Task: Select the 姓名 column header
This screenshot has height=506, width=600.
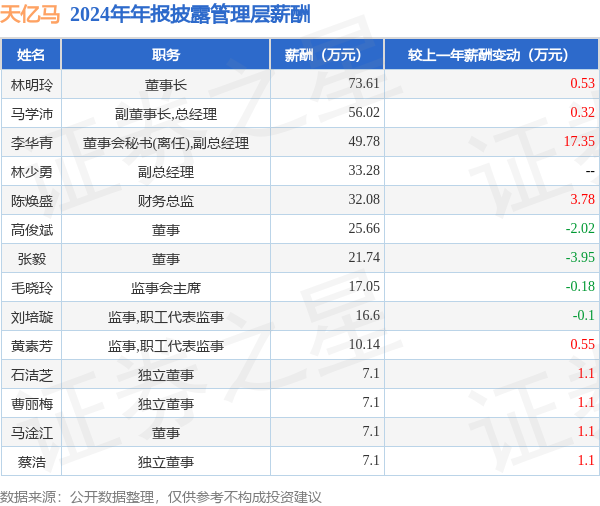Action: (31, 55)
